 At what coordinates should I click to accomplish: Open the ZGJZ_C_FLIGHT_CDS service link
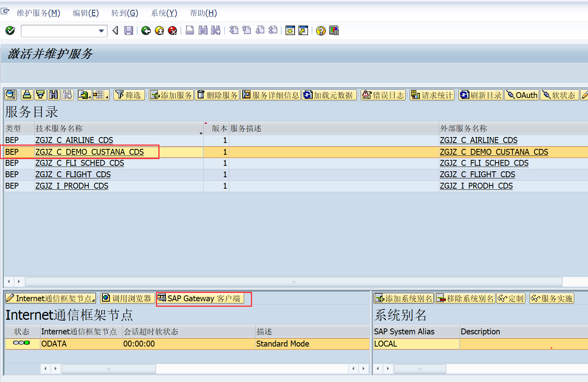[73, 174]
